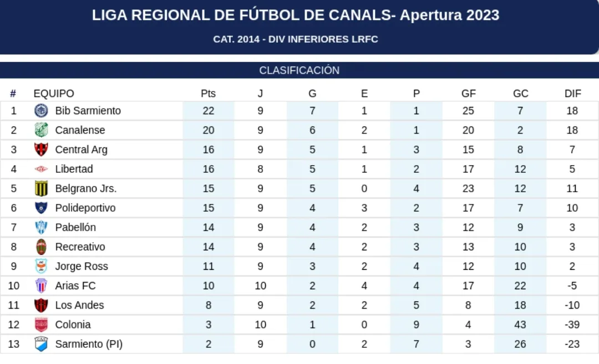The image size is (599, 364).
Task: Open the Bib Sarmiento team name link
Action: [x=88, y=111]
